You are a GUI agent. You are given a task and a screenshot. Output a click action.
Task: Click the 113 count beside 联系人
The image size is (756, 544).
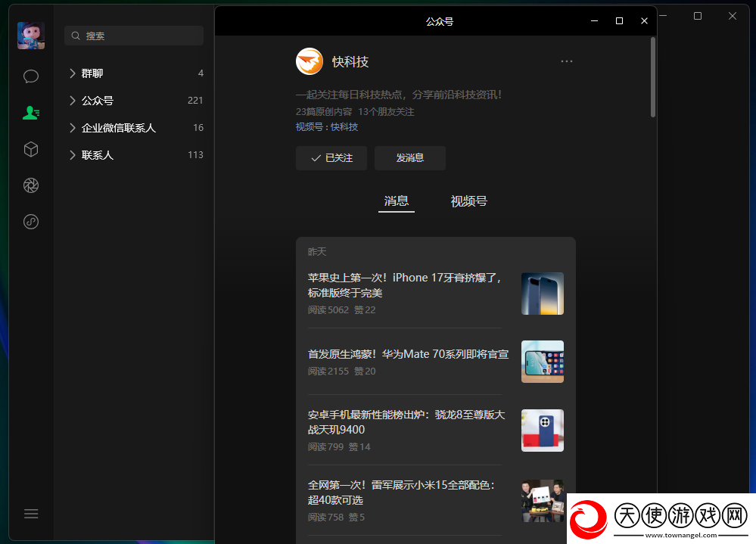coord(195,154)
